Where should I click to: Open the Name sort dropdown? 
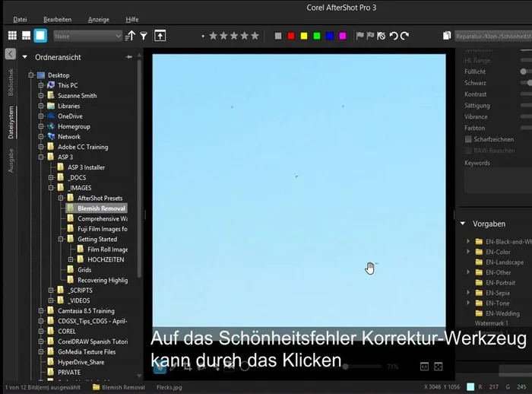87,36
